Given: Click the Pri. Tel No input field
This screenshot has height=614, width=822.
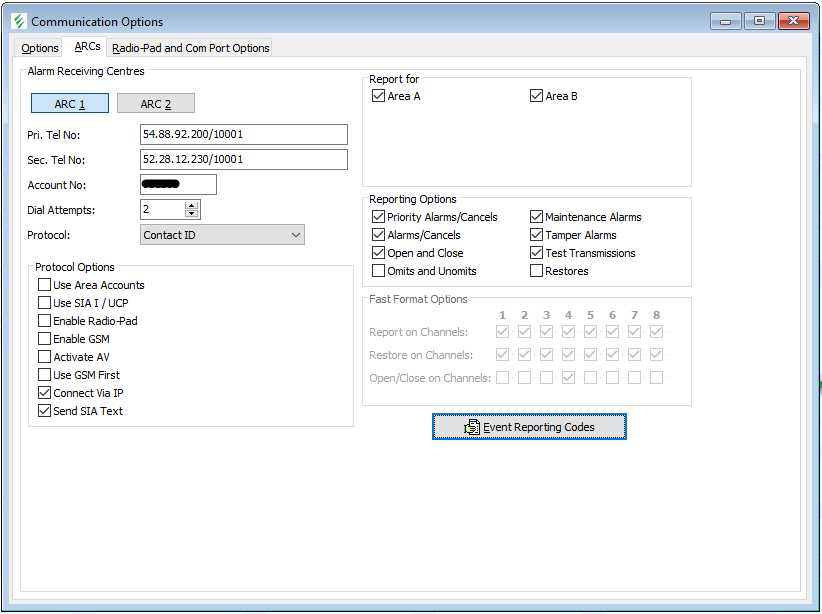Looking at the screenshot, I should 243,135.
